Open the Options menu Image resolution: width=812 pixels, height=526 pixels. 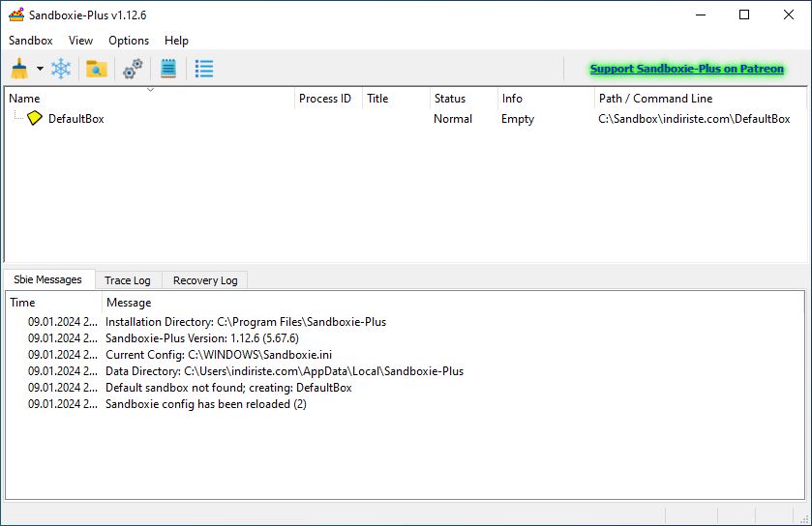[x=129, y=41]
